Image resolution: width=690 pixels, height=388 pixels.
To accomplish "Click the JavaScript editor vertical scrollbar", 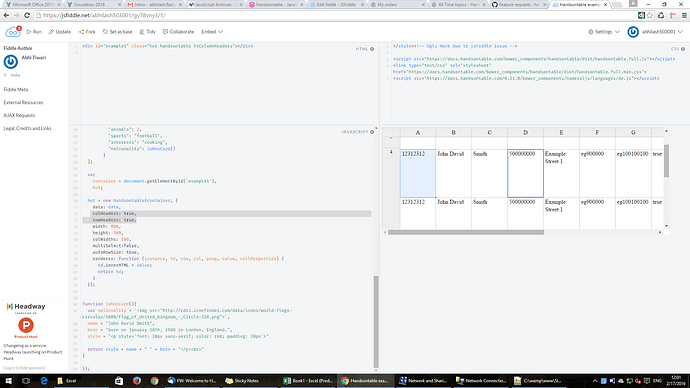I will click(x=376, y=321).
